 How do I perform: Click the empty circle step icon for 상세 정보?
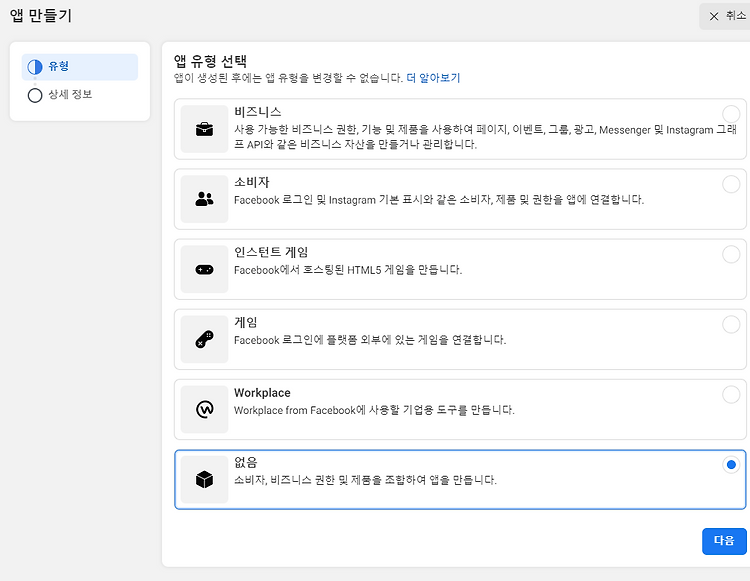pyautogui.click(x=34, y=95)
